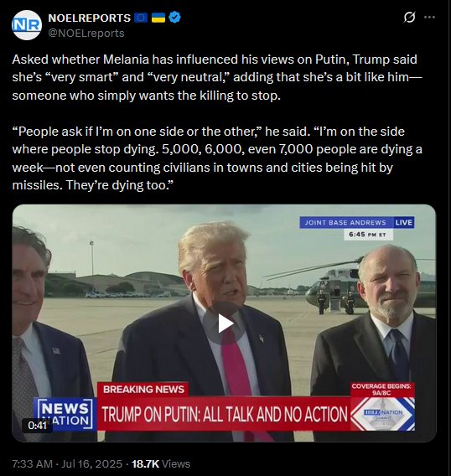Image resolution: width=451 pixels, height=476 pixels.
Task: Click the European Union flag emoji
Action: coord(141,18)
